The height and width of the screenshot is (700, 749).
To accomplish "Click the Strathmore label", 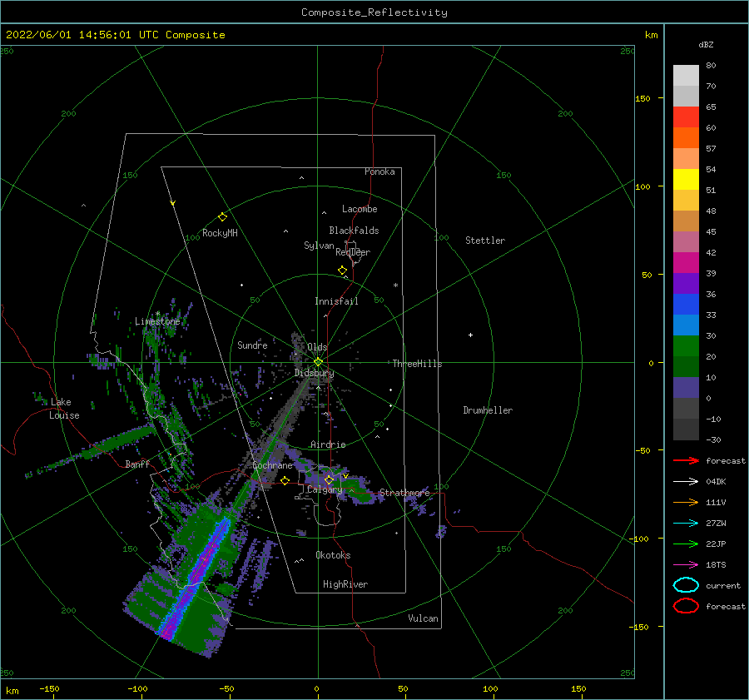I will pos(404,493).
